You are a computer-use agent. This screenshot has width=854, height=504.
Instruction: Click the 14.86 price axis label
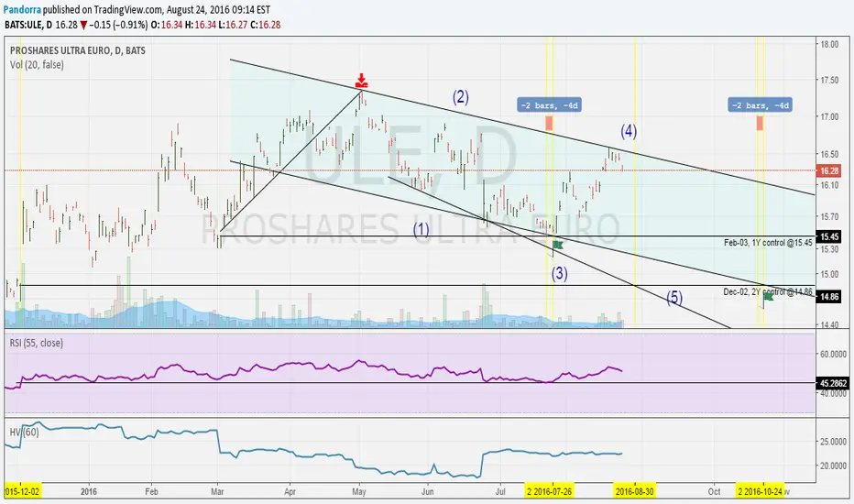pos(829,296)
